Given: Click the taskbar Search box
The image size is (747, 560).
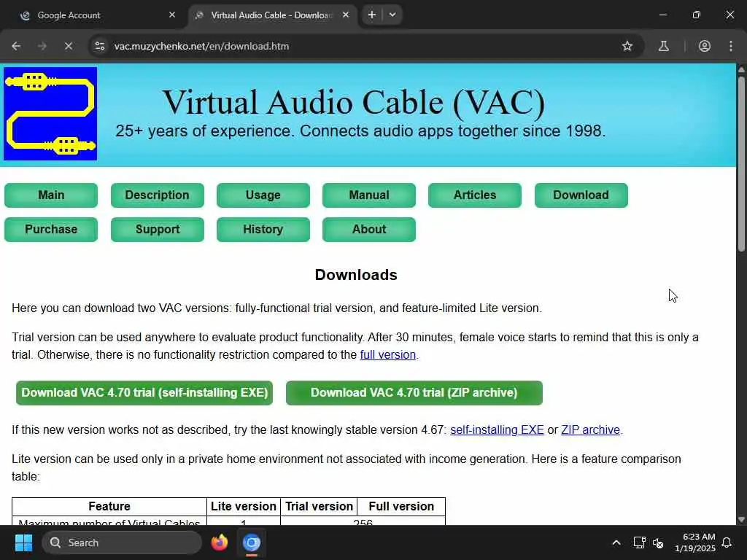Looking at the screenshot, I should [x=122, y=542].
